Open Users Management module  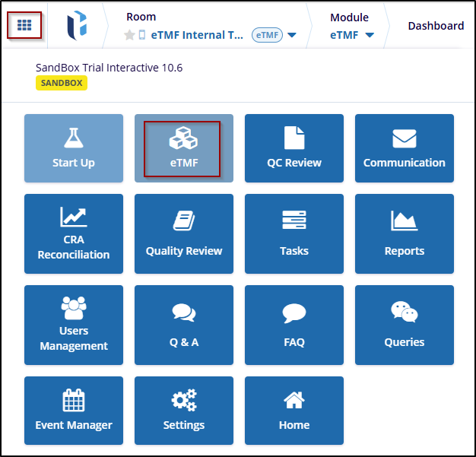pyautogui.click(x=74, y=325)
